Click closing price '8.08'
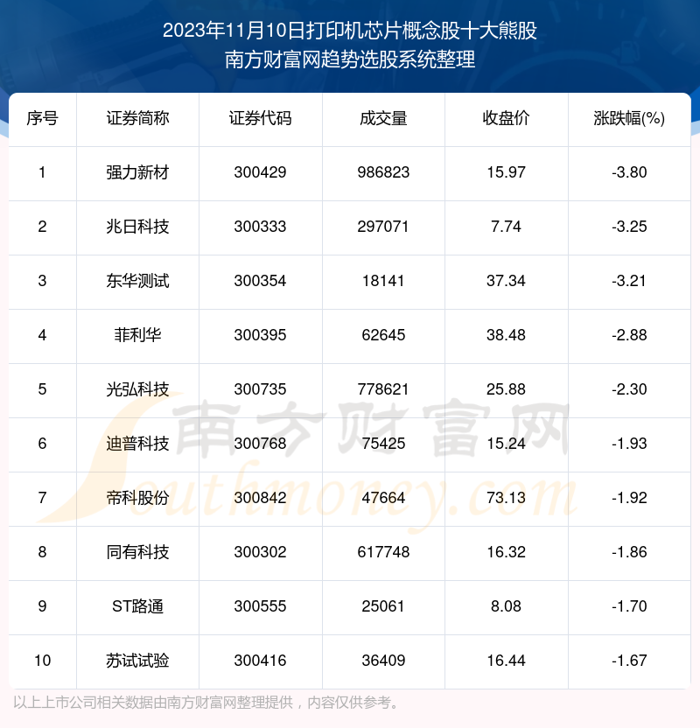 (506, 607)
